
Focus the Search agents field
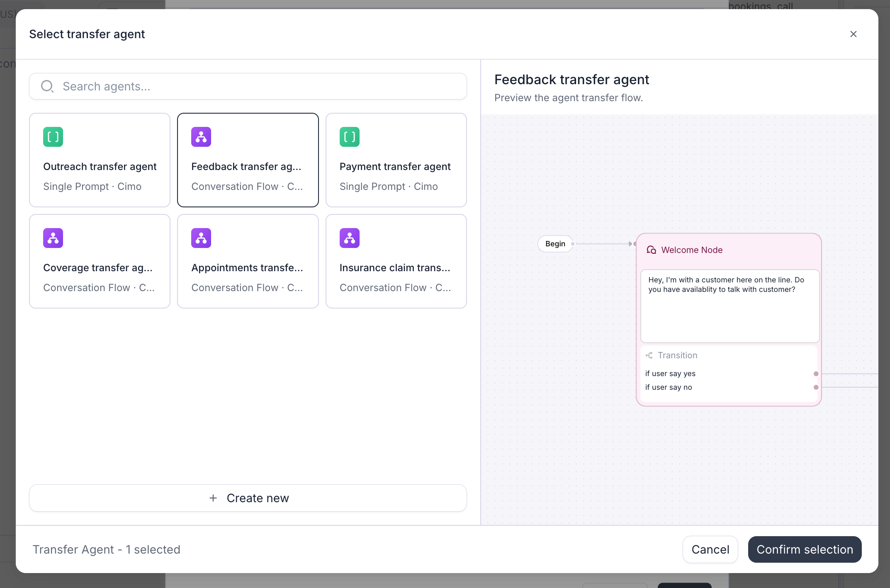[248, 86]
